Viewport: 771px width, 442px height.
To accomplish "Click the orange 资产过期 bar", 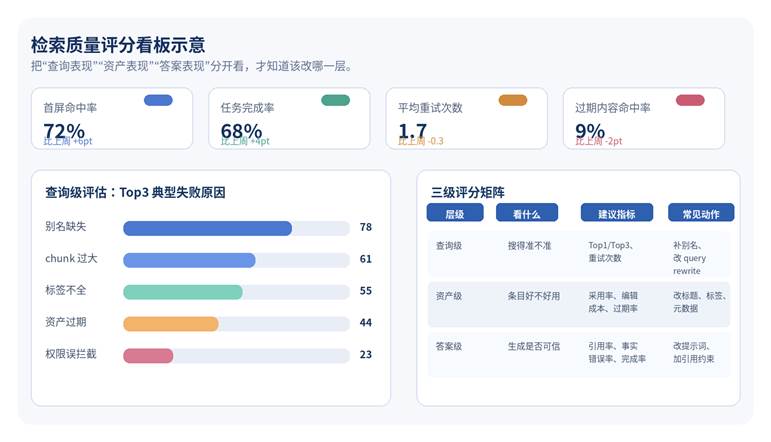I will pos(171,323).
